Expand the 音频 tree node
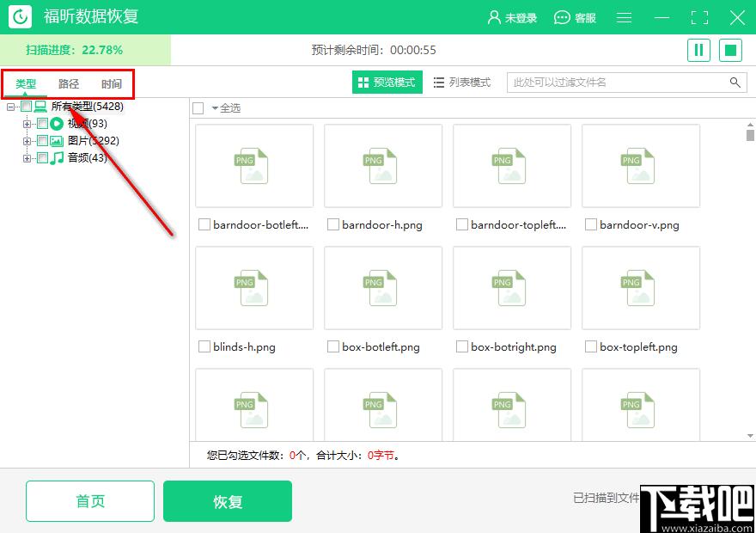 27,158
